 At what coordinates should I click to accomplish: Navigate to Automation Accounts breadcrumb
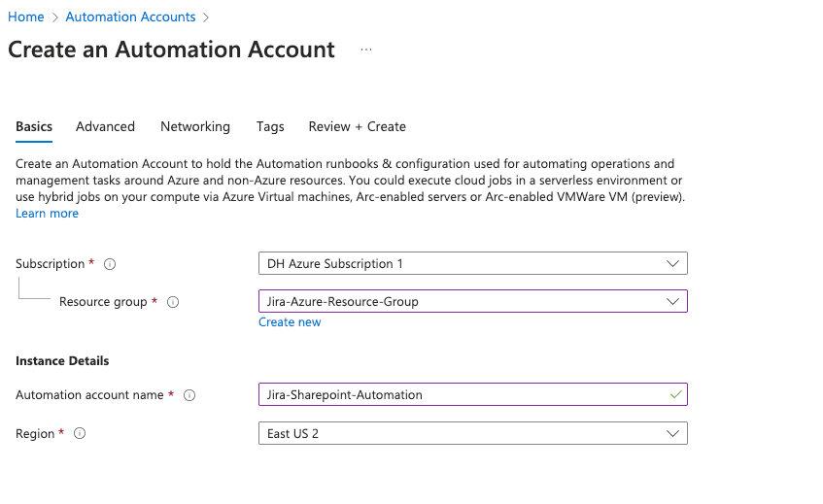point(131,17)
